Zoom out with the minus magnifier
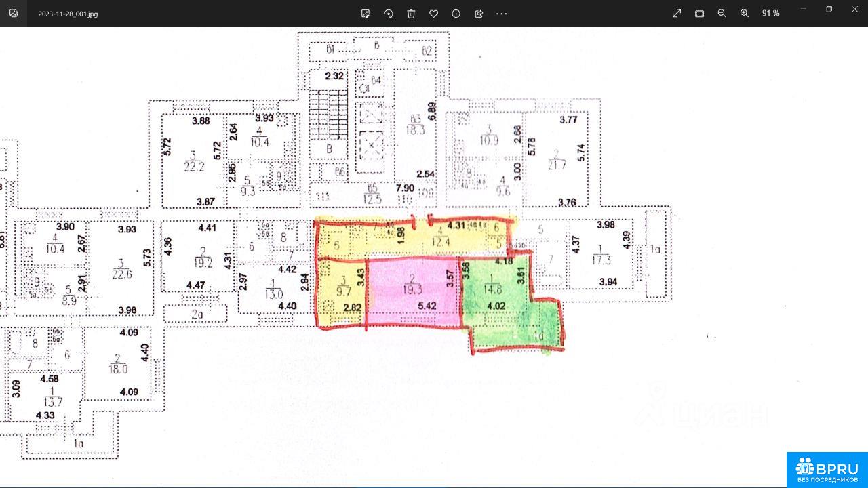Screen dimensions: 868x488 pyautogui.click(x=722, y=14)
